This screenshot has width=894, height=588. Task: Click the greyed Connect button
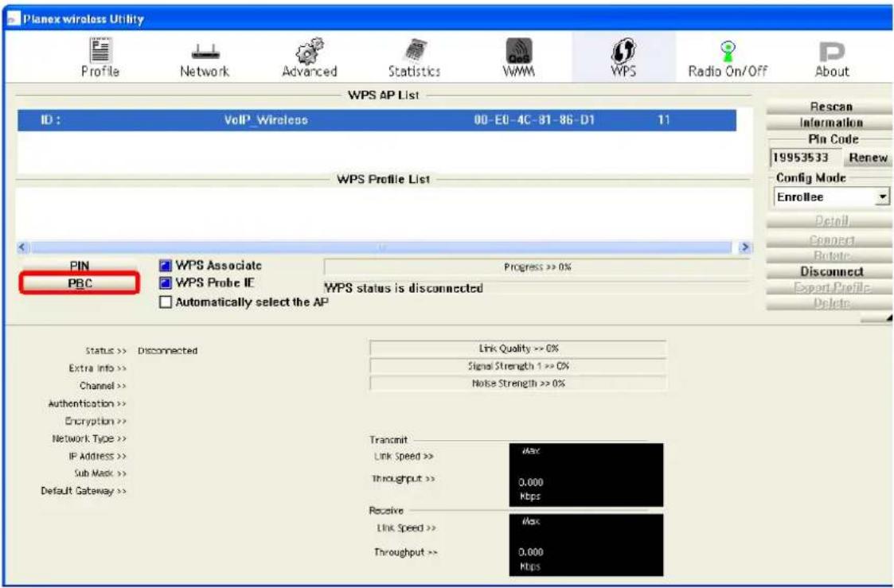831,239
